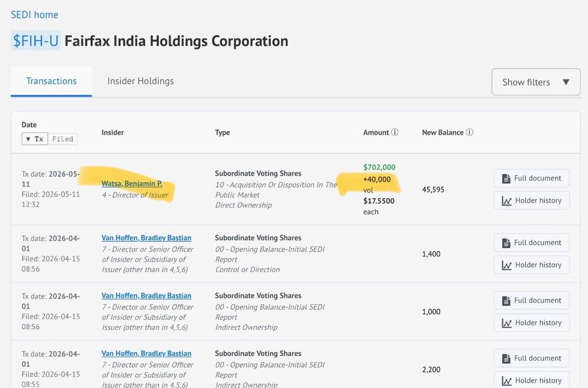Viewport: 588px width, 388px height.
Task: Click the Fairfax India Holdings Corporation title
Action: click(176, 41)
